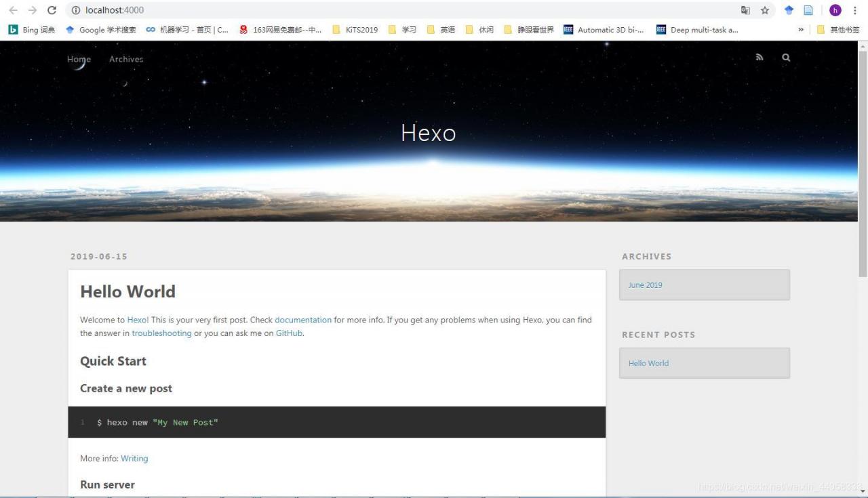Click the blue arrow extension icon
This screenshot has width=868, height=498.
click(x=788, y=10)
